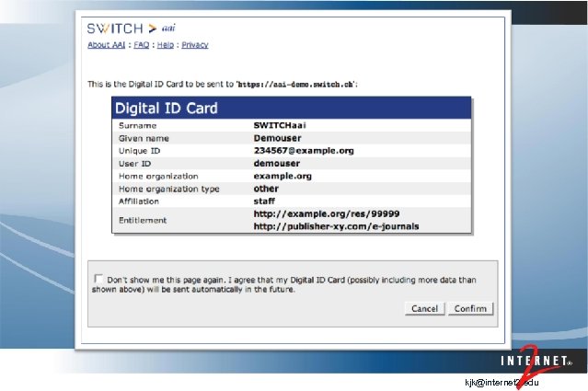Select the Unique ID value 234567@example.org
This screenshot has height=391, width=588.
pyautogui.click(x=304, y=151)
